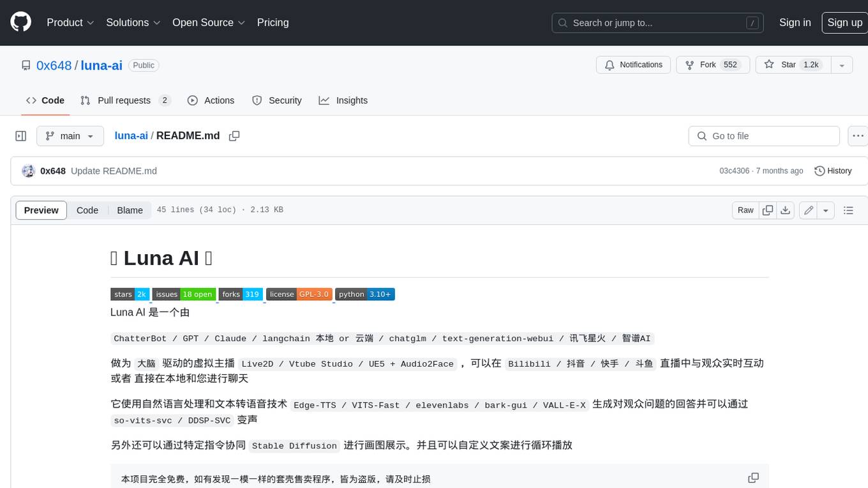This screenshot has height=488, width=868.
Task: Copy the file path icon
Action: coord(234,136)
